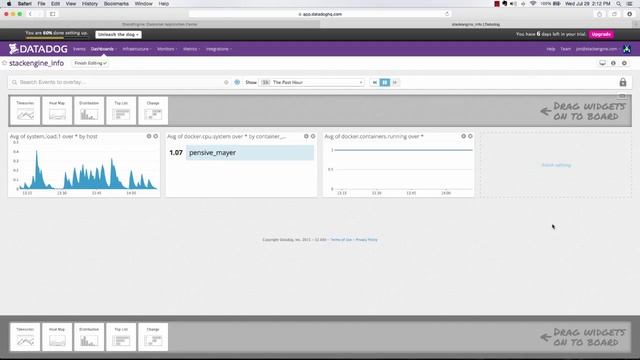Image resolution: width=640 pixels, height=360 pixels.
Task: Open the TV mode monitor icon
Action: 602,63
